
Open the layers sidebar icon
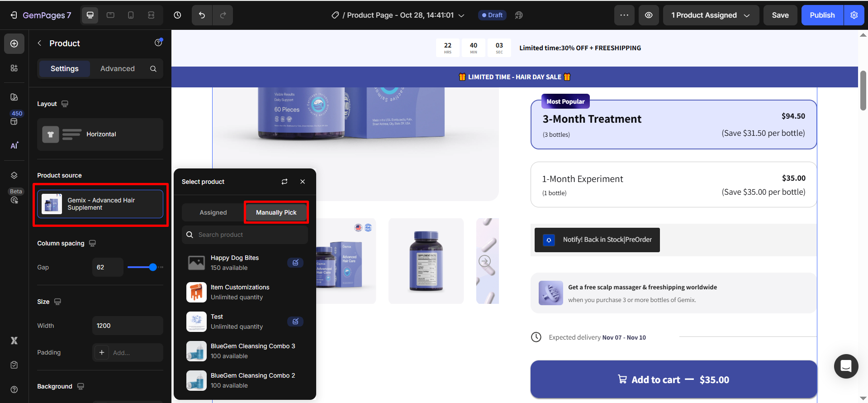(14, 175)
